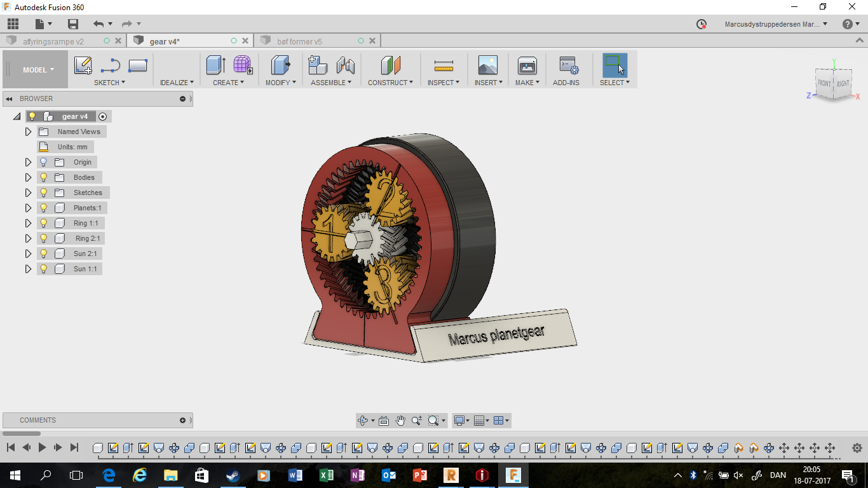Select the Measure inspect tool
This screenshot has width=868, height=488.
click(444, 65)
